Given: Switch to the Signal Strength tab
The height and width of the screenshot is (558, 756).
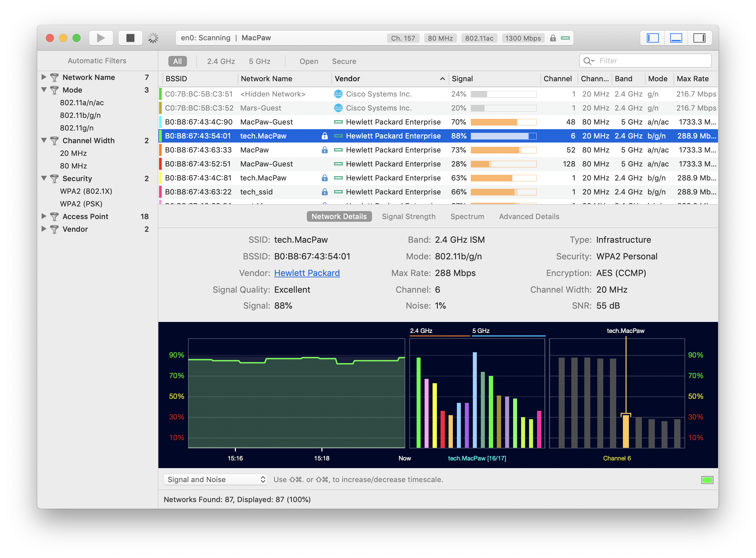Looking at the screenshot, I should [408, 216].
